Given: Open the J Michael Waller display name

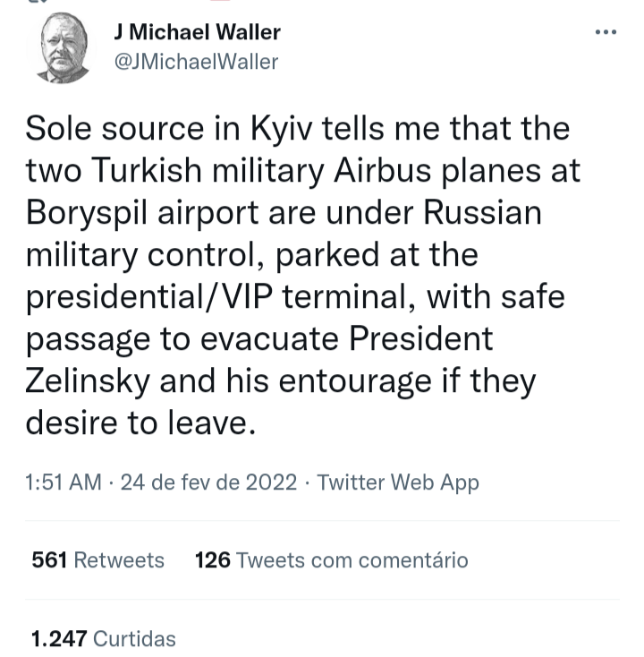Looking at the screenshot, I should tap(197, 32).
